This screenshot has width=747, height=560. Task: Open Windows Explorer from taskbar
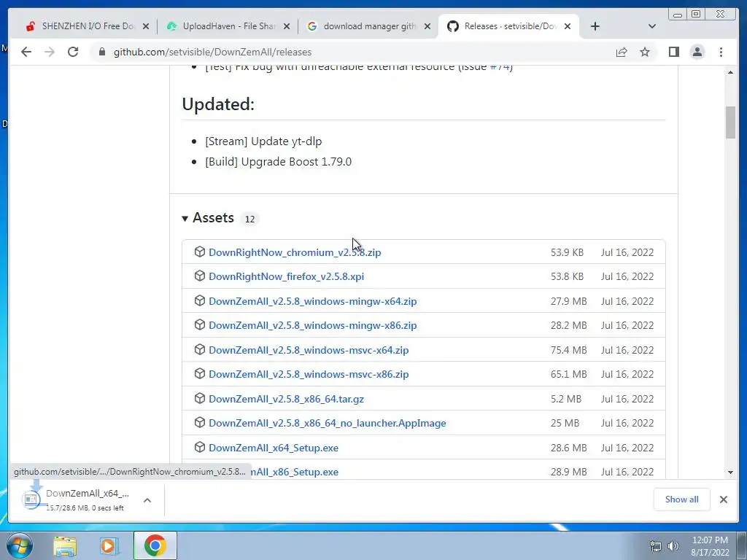(x=65, y=546)
